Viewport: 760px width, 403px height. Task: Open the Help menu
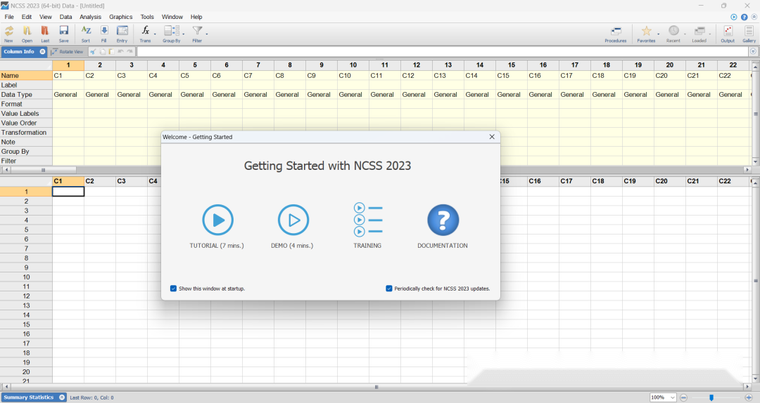[196, 17]
